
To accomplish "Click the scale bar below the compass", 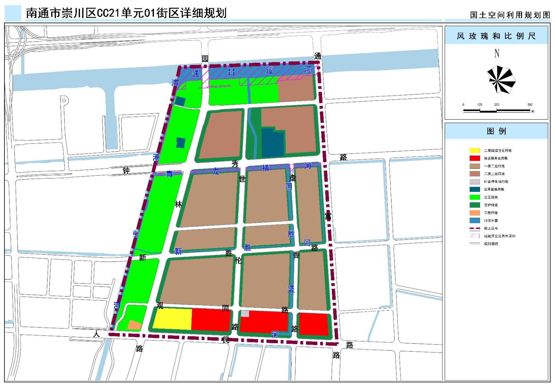I will (x=496, y=111).
